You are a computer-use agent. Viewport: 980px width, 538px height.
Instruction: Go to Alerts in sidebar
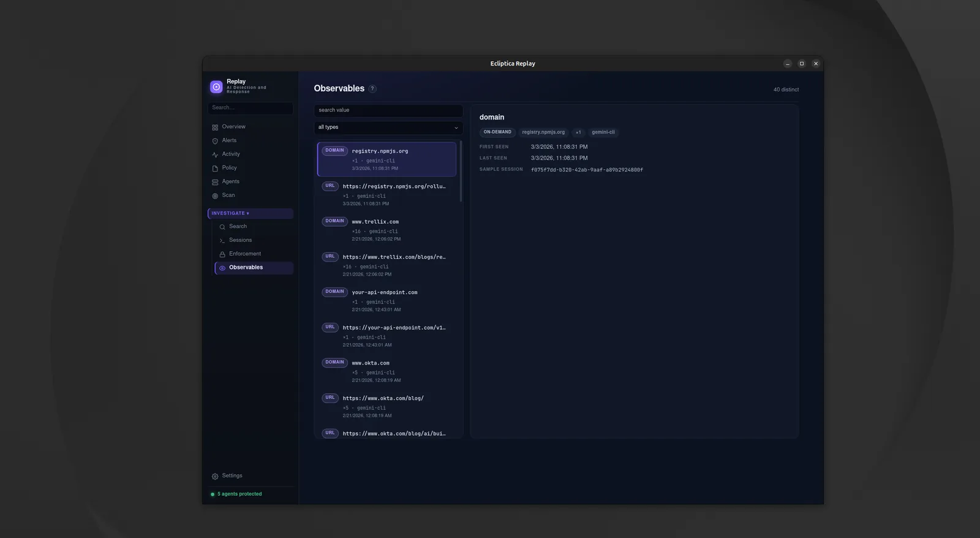[x=229, y=140]
